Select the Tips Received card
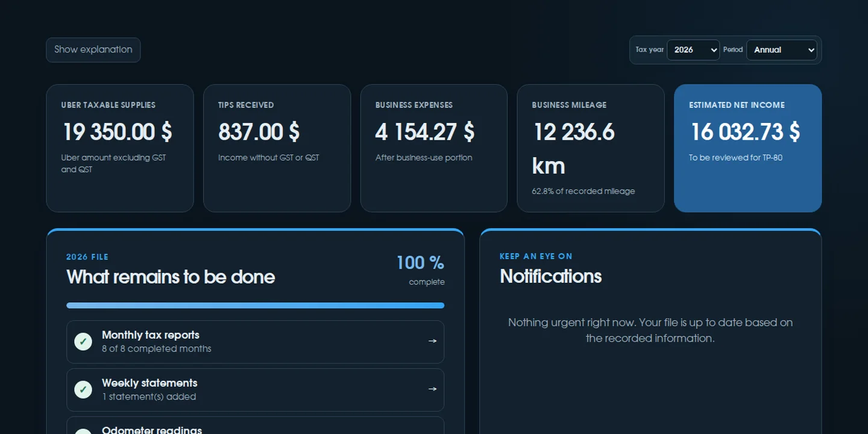The height and width of the screenshot is (434, 868). [277, 148]
